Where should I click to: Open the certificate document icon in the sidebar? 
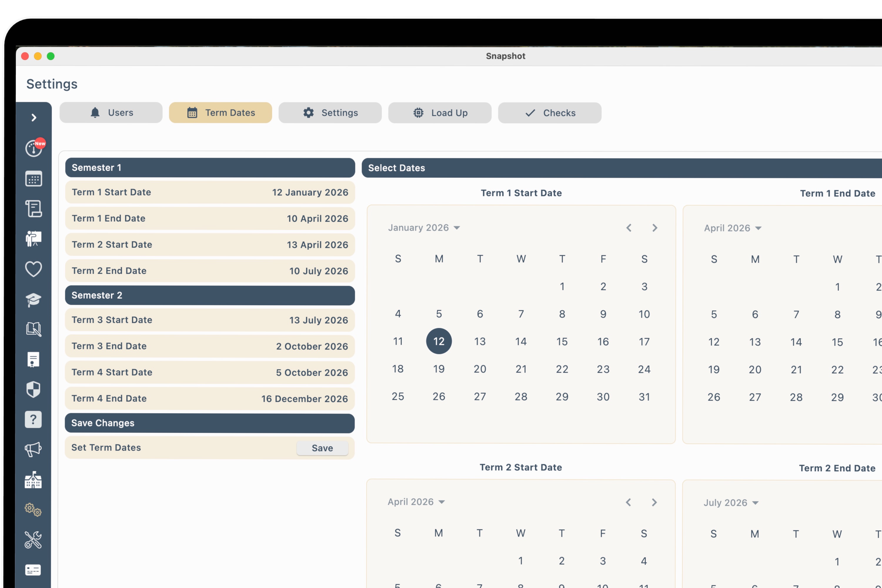click(34, 360)
